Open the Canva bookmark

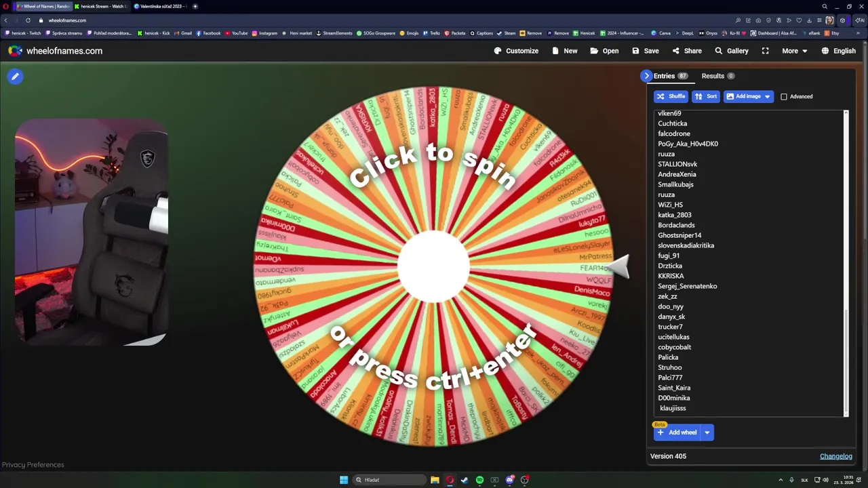coord(661,33)
